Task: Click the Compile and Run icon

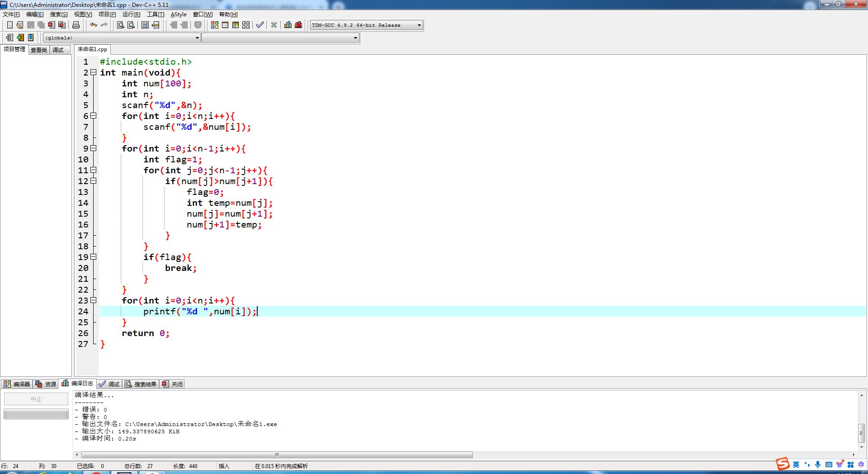Action: pos(236,25)
